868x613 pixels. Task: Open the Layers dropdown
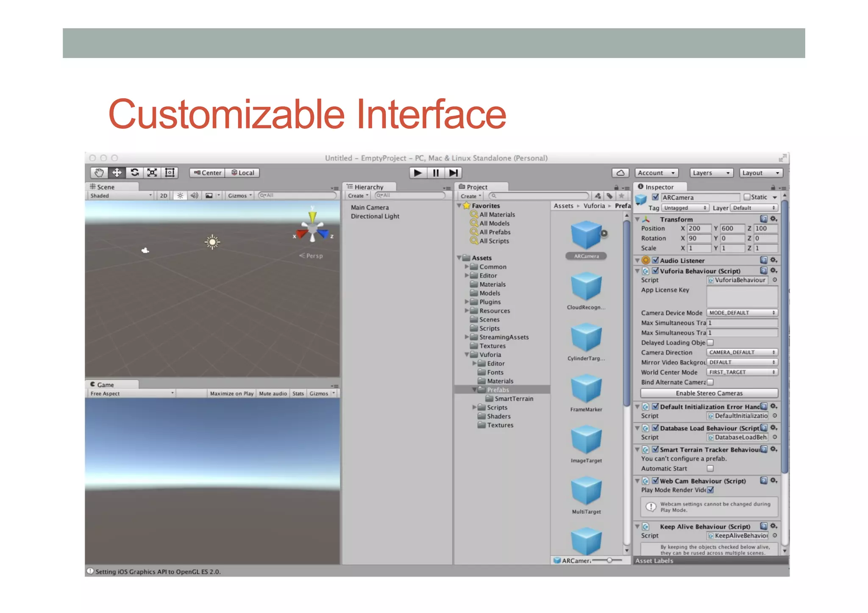[711, 173]
